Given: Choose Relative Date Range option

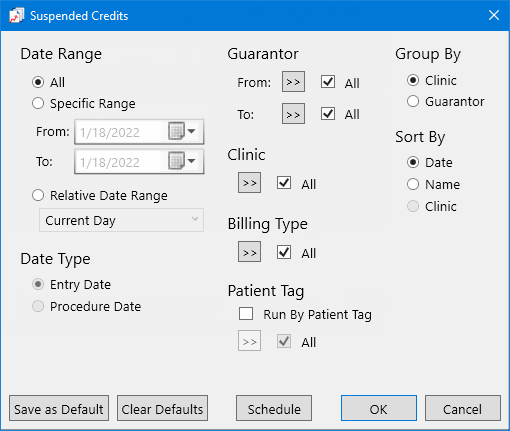Looking at the screenshot, I should 38,195.
